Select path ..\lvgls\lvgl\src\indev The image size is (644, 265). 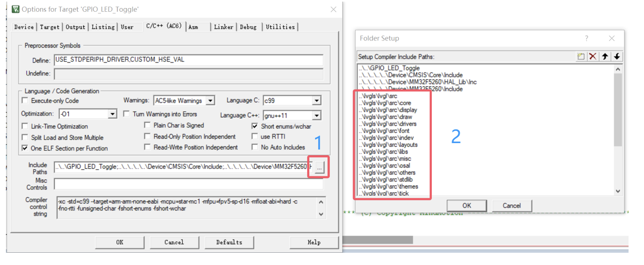[x=385, y=137]
